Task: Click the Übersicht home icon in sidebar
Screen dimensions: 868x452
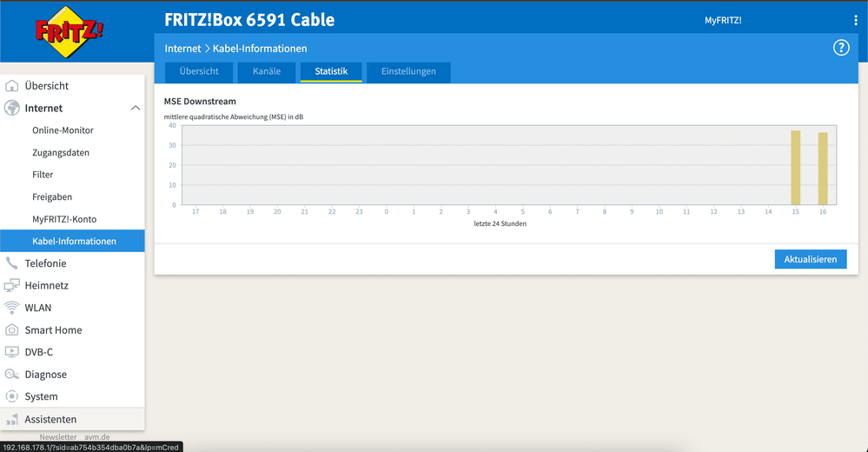Action: [11, 86]
